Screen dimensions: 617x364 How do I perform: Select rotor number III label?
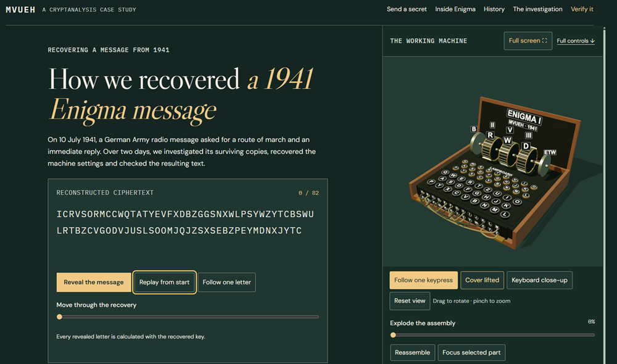[529, 135]
